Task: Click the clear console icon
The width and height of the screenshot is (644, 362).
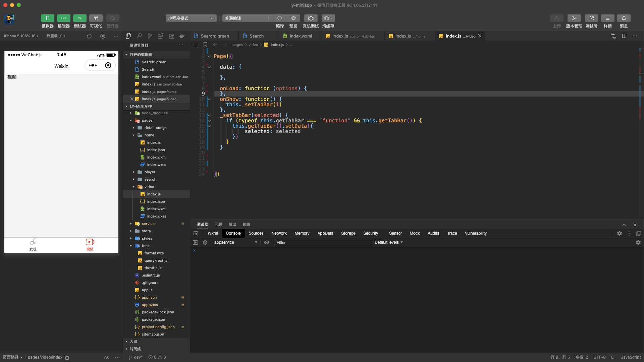Action: tap(205, 242)
